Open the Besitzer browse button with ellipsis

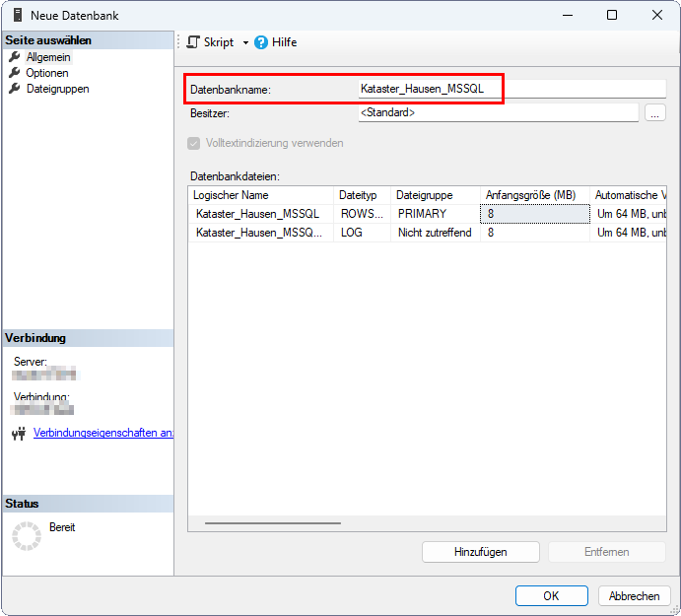pos(655,112)
